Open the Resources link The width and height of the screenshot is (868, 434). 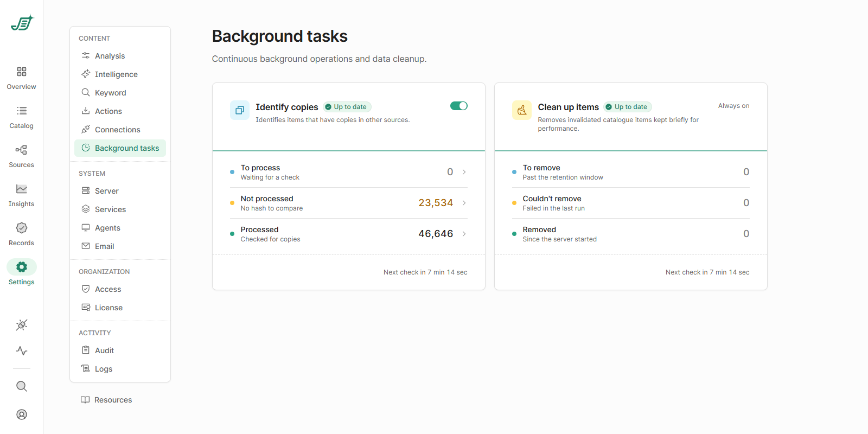(106, 400)
